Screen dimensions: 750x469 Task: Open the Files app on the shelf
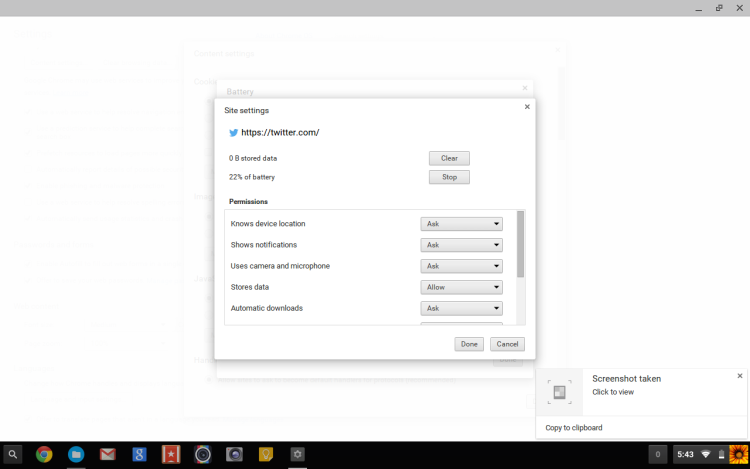pyautogui.click(x=76, y=455)
